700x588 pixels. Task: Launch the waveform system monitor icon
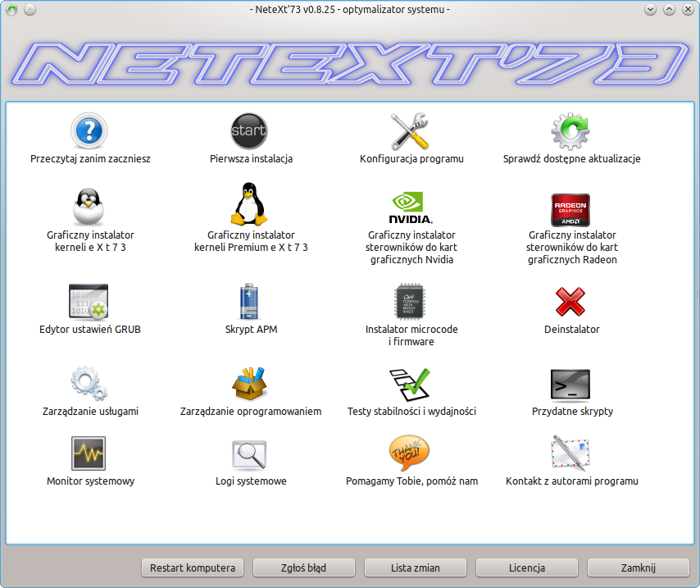[x=89, y=454]
